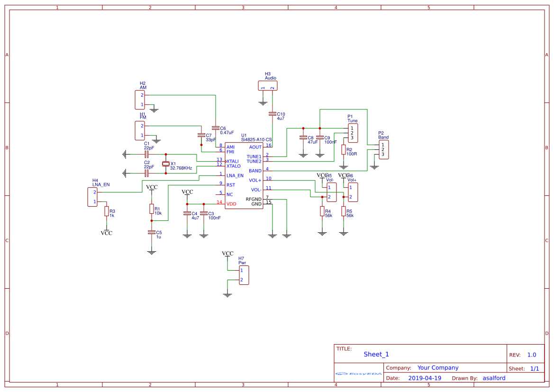Screen dimensions: 554x392
Task: Click the BAND pin label on U1
Action: click(x=255, y=171)
